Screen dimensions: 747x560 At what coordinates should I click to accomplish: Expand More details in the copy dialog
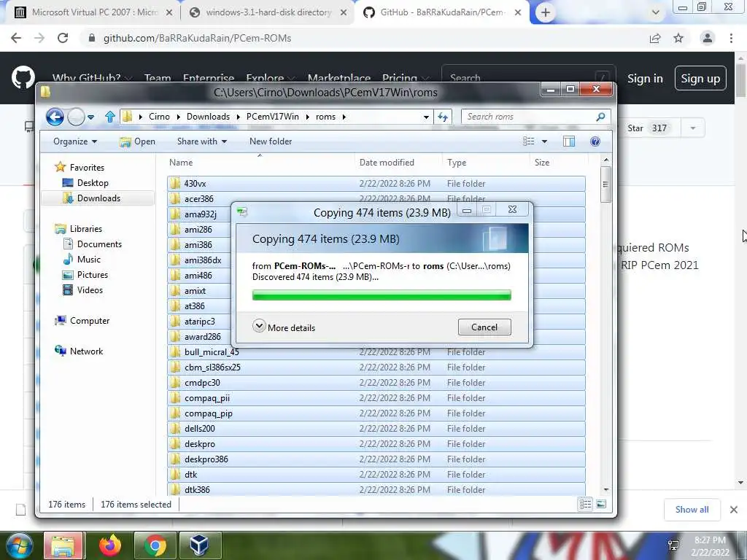[x=284, y=327]
